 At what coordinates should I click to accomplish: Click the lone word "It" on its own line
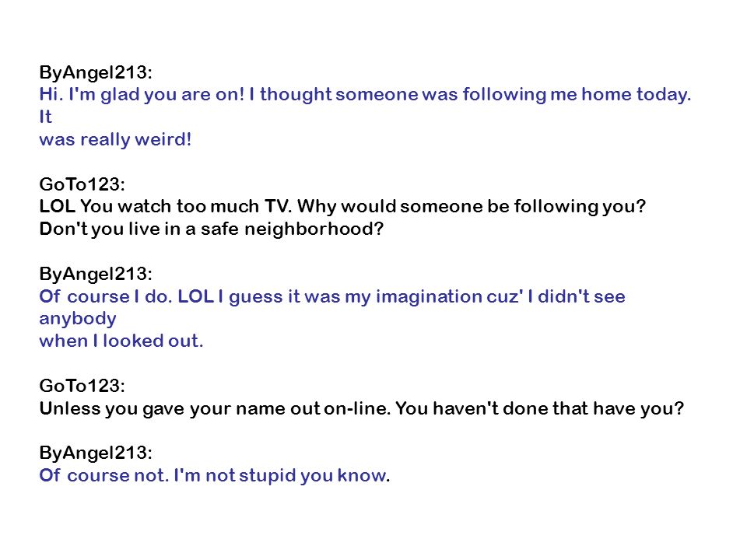tap(45, 117)
